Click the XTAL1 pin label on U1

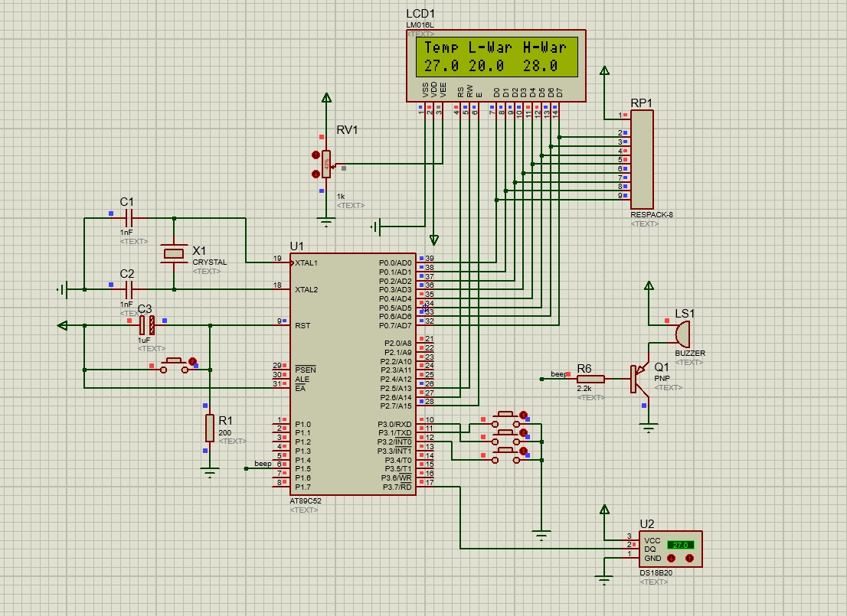click(x=306, y=263)
